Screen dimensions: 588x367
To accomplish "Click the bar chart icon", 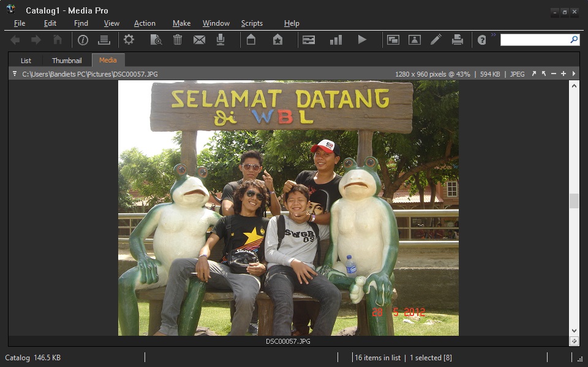I will [336, 40].
